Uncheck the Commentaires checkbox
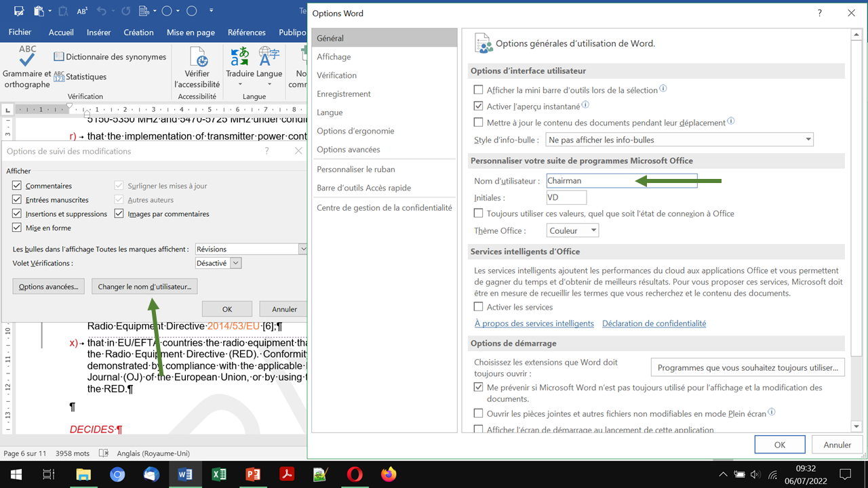Screen dimensions: 868x488 pos(17,186)
